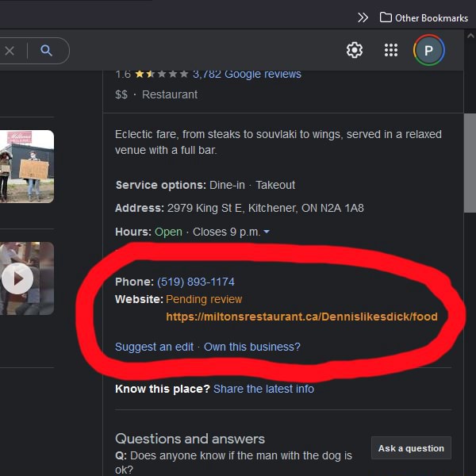Click the address 2979 King St E
476x476 pixels.
tap(265, 208)
